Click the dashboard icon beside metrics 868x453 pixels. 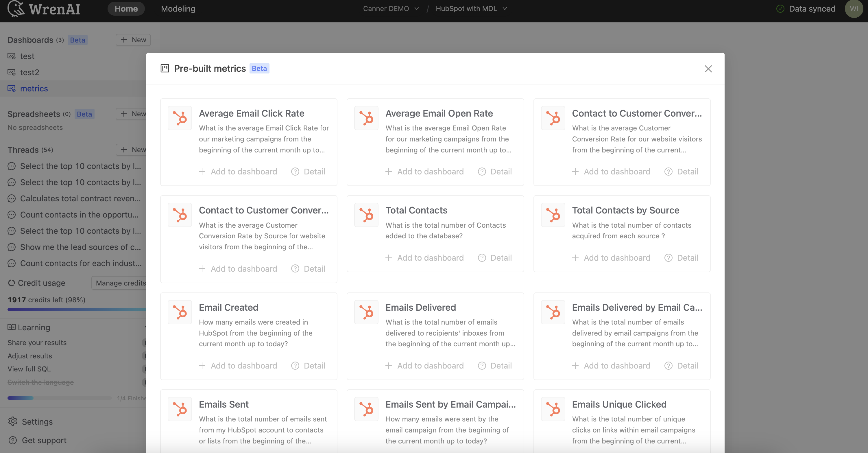point(12,88)
